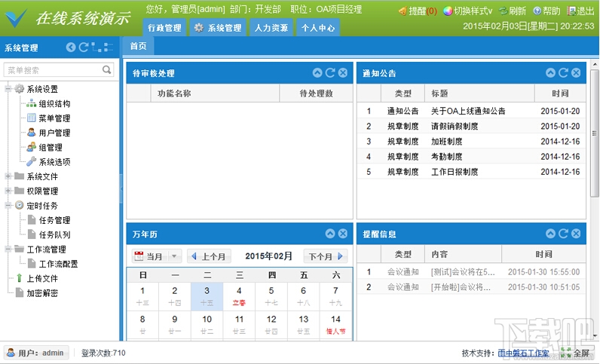Open the 当月 dropdown arrow in calendar
The width and height of the screenshot is (600, 364).
click(174, 256)
